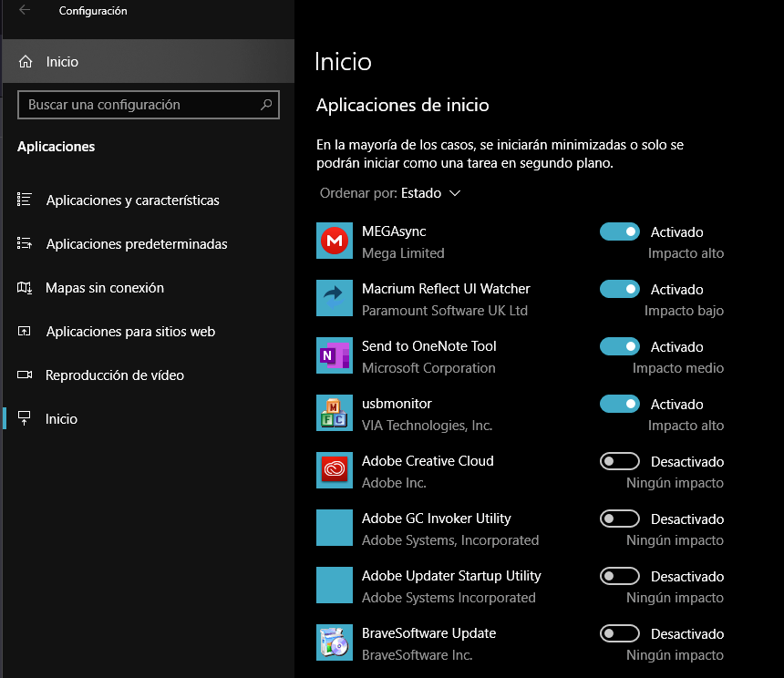Click Adobe Systems, Incorporated text
This screenshot has height=678, width=784.
(x=450, y=540)
